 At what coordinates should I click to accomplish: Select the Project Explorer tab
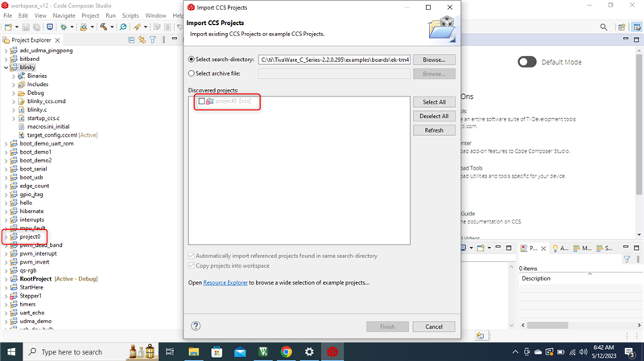click(x=31, y=39)
